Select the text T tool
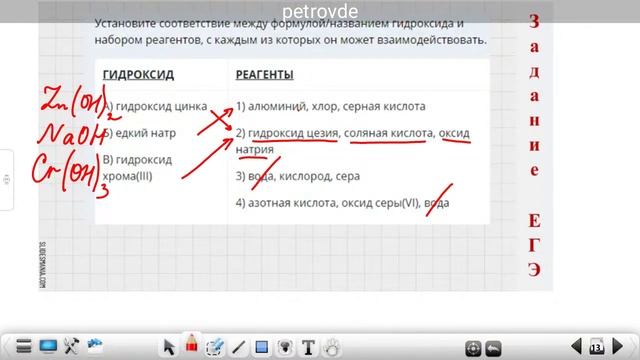Screen dimensions: 640x360 pyautogui.click(x=308, y=348)
